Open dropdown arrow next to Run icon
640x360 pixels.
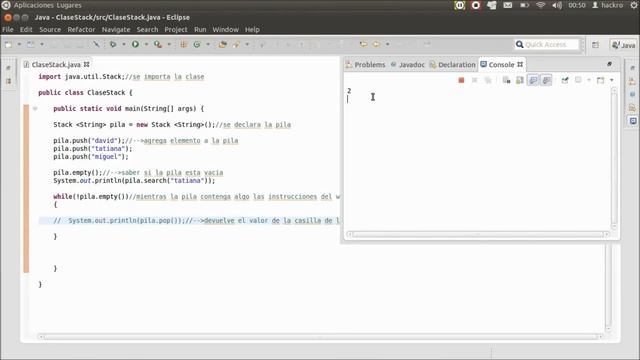[146, 44]
